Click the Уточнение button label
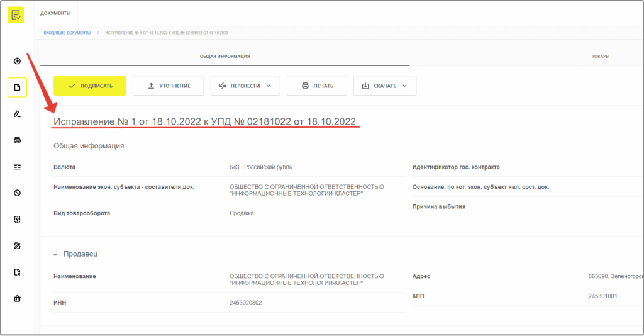This screenshot has height=336, width=644. pos(175,86)
